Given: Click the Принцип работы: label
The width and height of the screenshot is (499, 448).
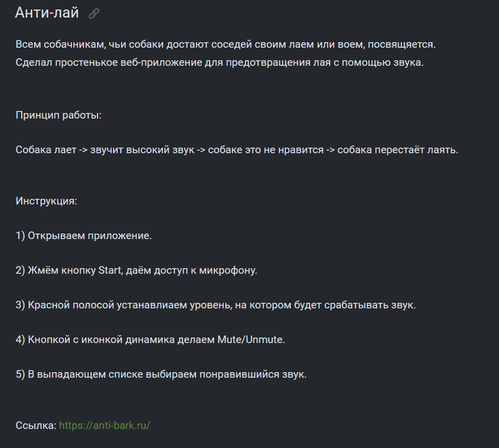Looking at the screenshot, I should tap(58, 115).
